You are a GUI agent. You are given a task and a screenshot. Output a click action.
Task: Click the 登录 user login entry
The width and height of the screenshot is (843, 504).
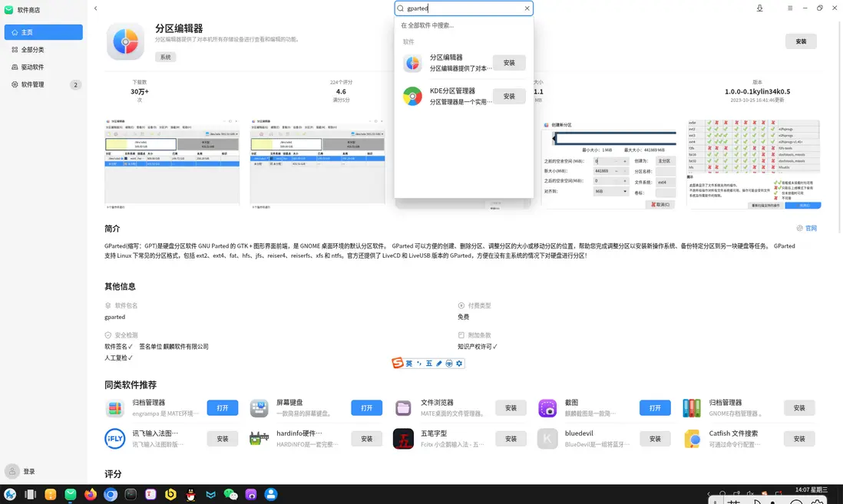pyautogui.click(x=21, y=471)
